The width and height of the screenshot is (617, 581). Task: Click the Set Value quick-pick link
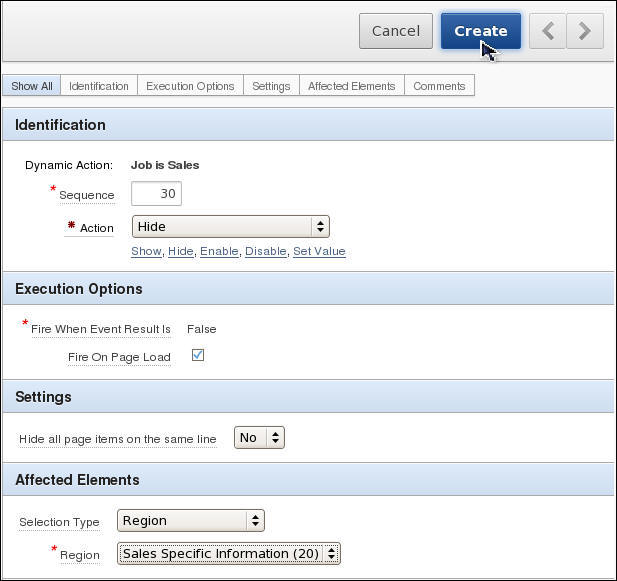tap(319, 251)
